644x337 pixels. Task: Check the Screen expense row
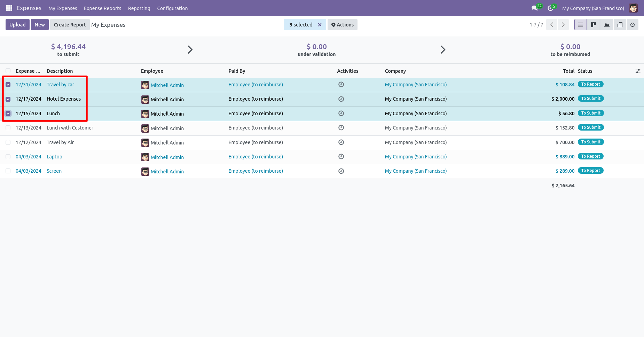pyautogui.click(x=8, y=171)
